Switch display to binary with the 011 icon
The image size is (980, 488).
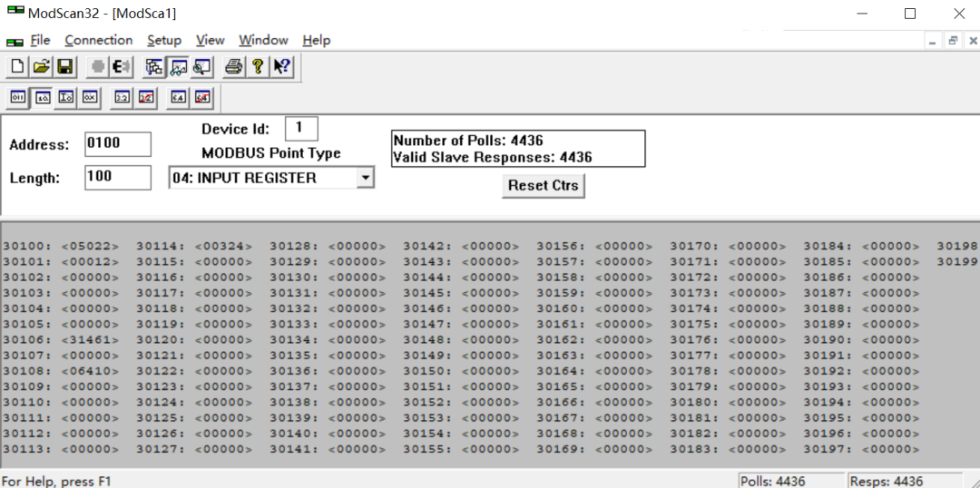18,97
